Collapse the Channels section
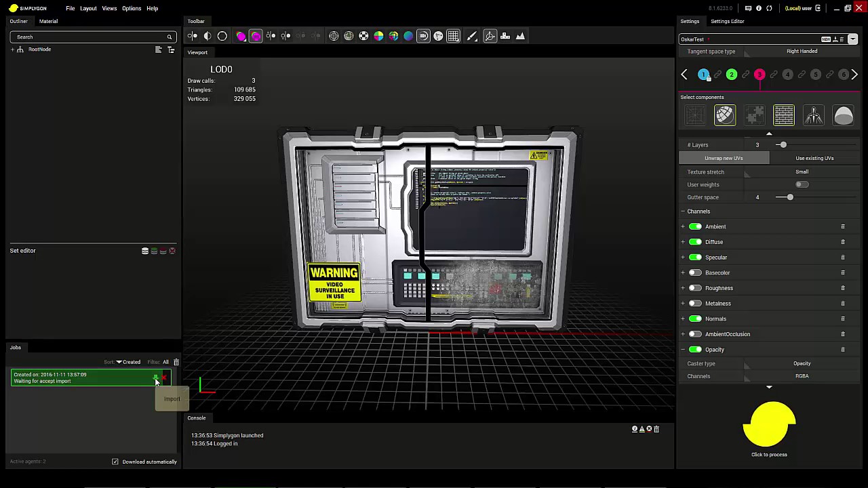The width and height of the screenshot is (868, 488). tap(683, 211)
